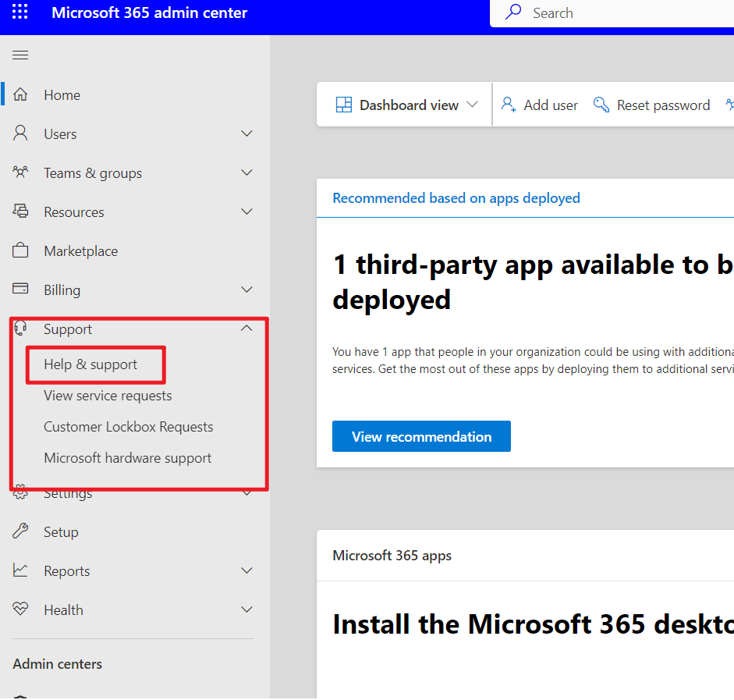Click the Reports chart icon
The image size is (734, 700).
pyautogui.click(x=20, y=570)
